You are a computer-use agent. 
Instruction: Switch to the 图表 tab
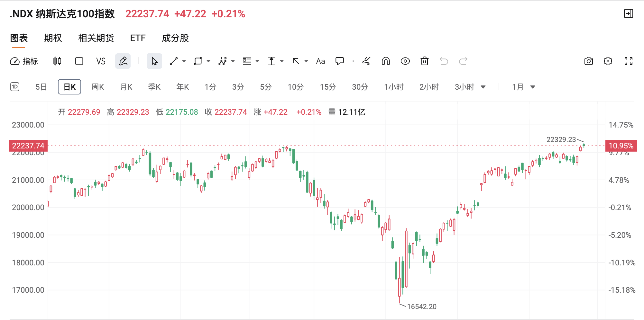pyautogui.click(x=19, y=38)
